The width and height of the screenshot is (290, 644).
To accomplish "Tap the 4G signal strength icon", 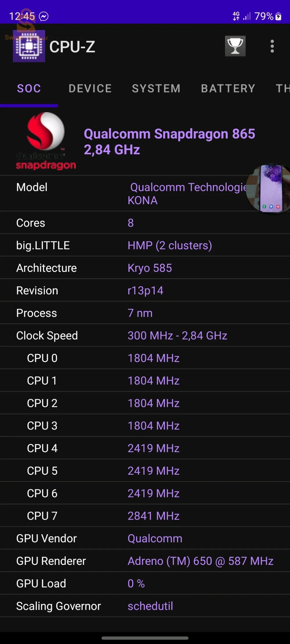I will (x=241, y=16).
